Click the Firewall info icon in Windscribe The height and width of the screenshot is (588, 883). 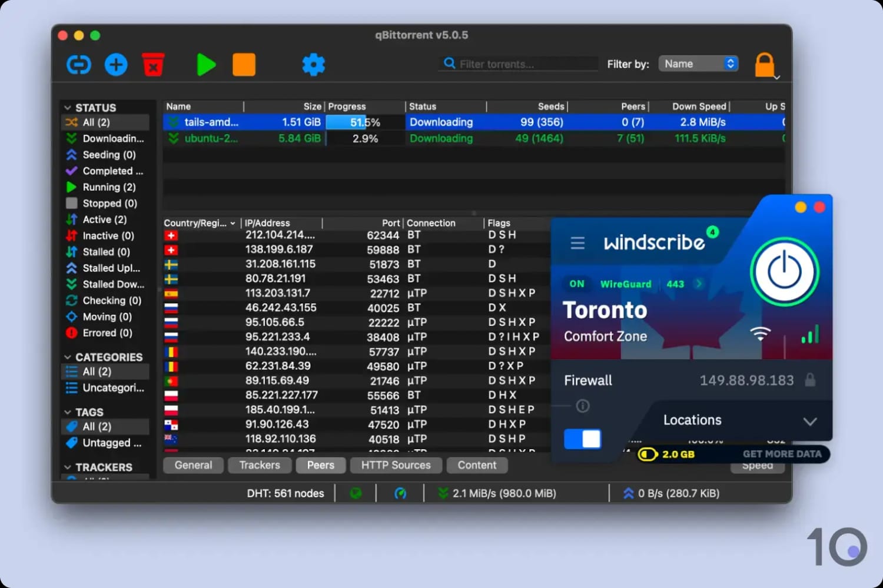point(583,406)
